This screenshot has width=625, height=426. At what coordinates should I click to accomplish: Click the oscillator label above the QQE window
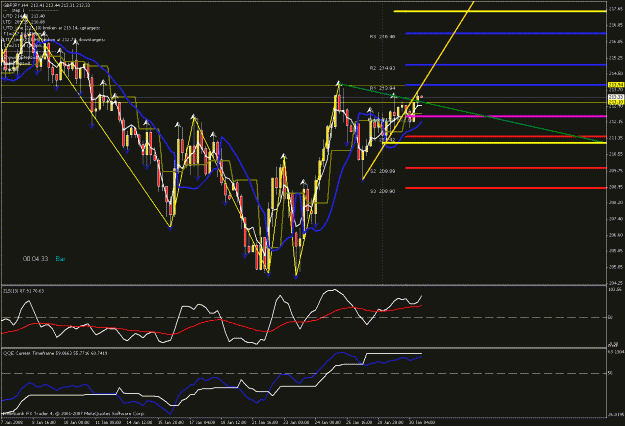point(24,291)
